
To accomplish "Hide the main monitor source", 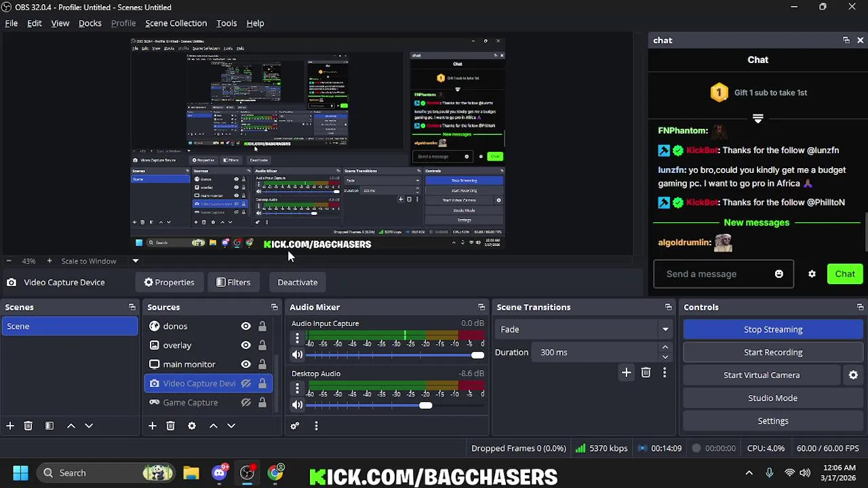I will (x=246, y=364).
